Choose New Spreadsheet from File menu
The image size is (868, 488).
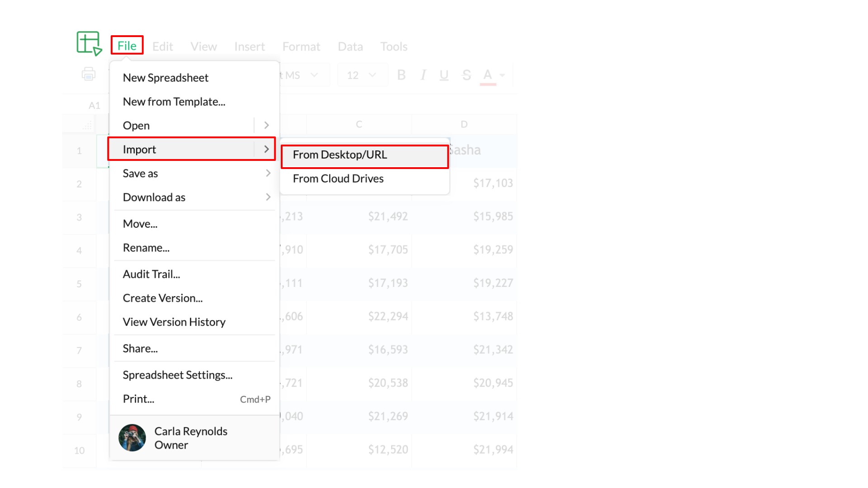[x=165, y=78]
